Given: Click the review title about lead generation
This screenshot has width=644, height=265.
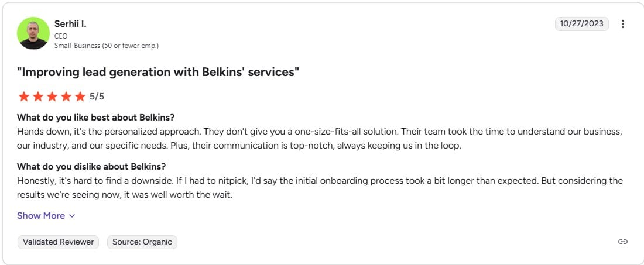Looking at the screenshot, I should (x=158, y=73).
